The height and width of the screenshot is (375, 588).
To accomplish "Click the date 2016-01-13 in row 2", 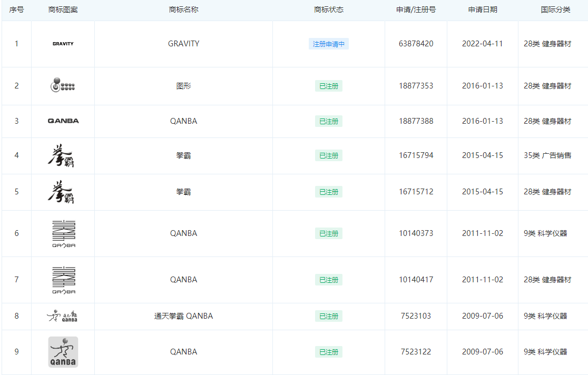I will coord(483,86).
